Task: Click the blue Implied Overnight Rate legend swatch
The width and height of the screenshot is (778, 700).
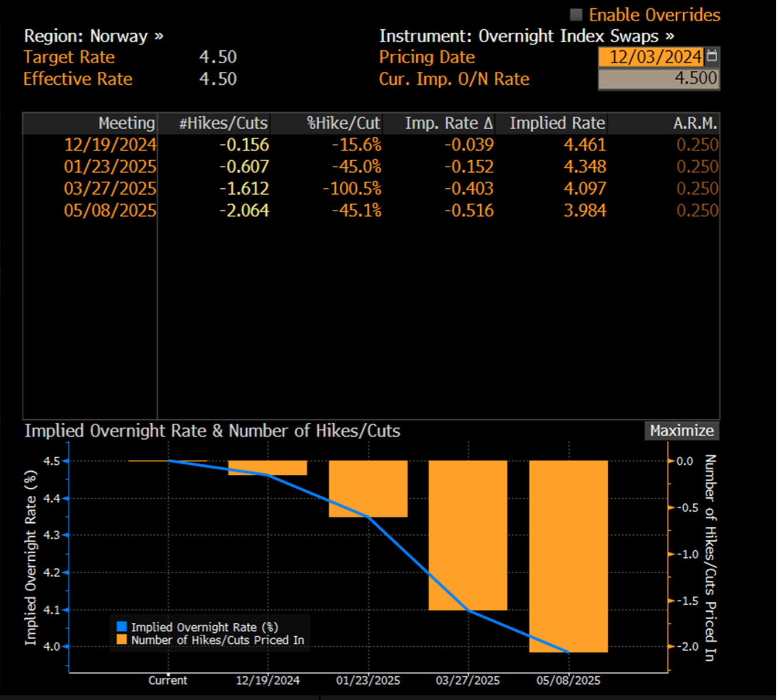Action: tap(122, 627)
